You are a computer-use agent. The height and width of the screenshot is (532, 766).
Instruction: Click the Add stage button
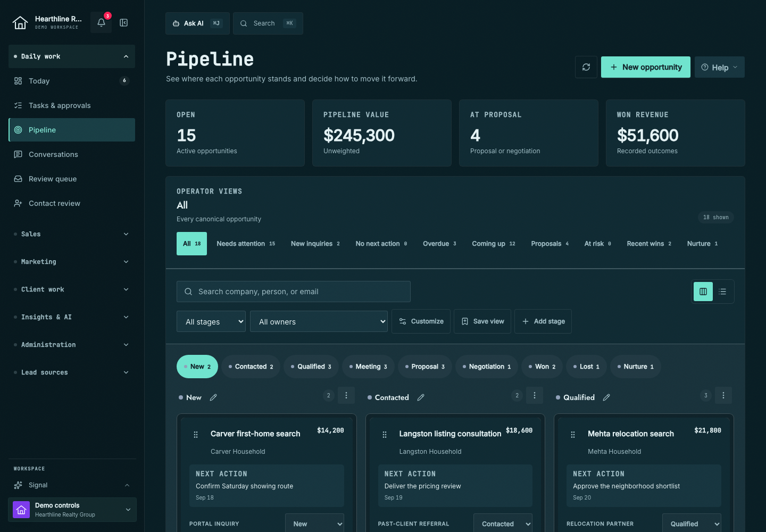click(x=543, y=321)
